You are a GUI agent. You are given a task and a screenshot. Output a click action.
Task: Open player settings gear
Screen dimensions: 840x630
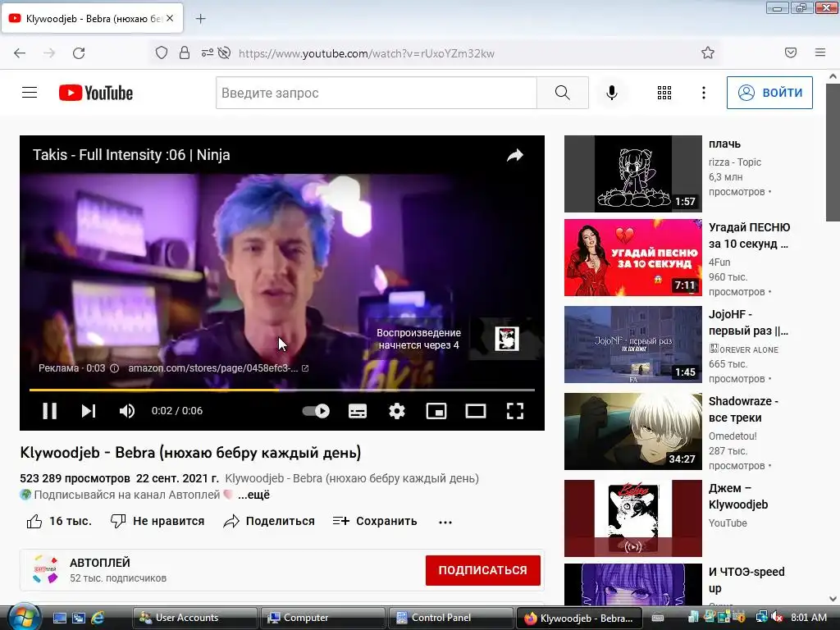pos(397,411)
